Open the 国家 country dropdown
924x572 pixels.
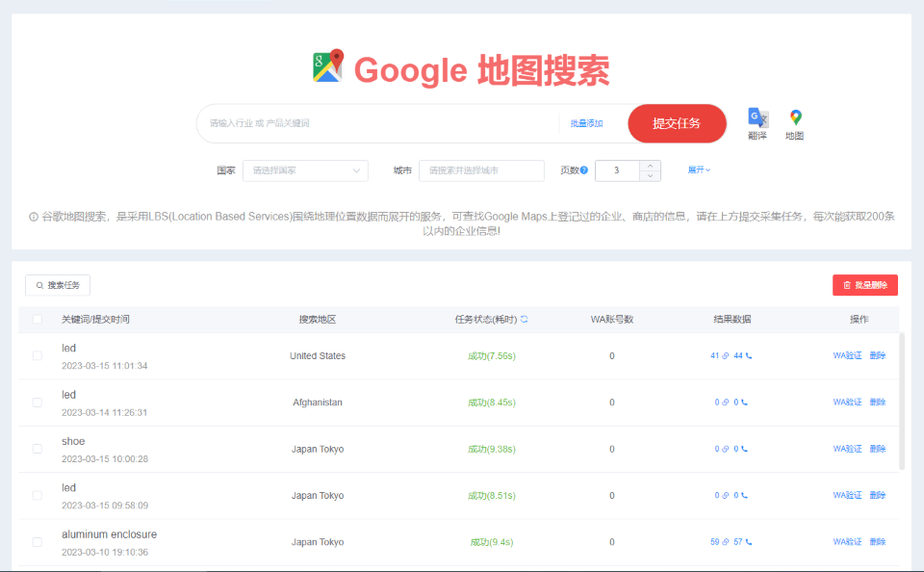click(305, 170)
